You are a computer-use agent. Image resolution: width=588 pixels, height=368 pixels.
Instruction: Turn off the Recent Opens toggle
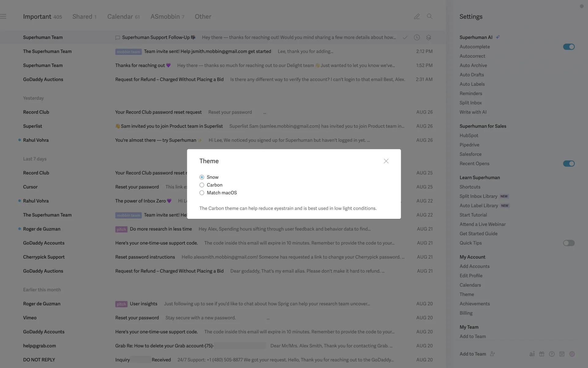point(569,163)
